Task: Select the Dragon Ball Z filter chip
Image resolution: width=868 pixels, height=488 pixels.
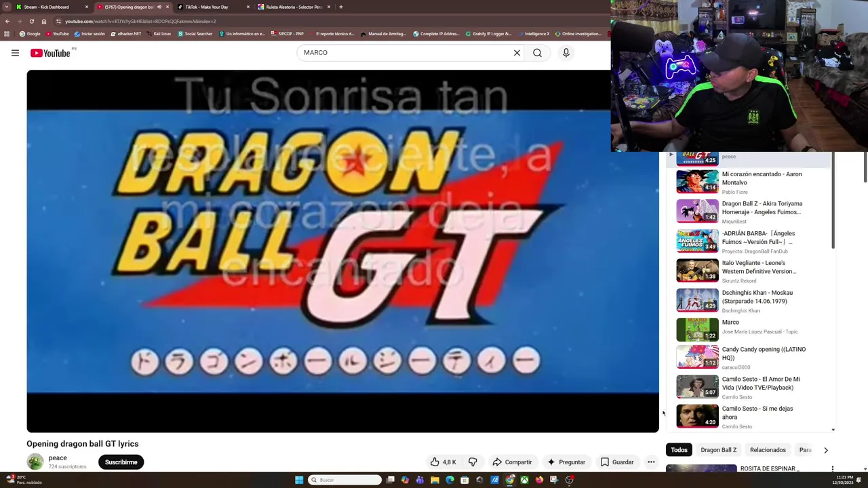Action: (718, 450)
